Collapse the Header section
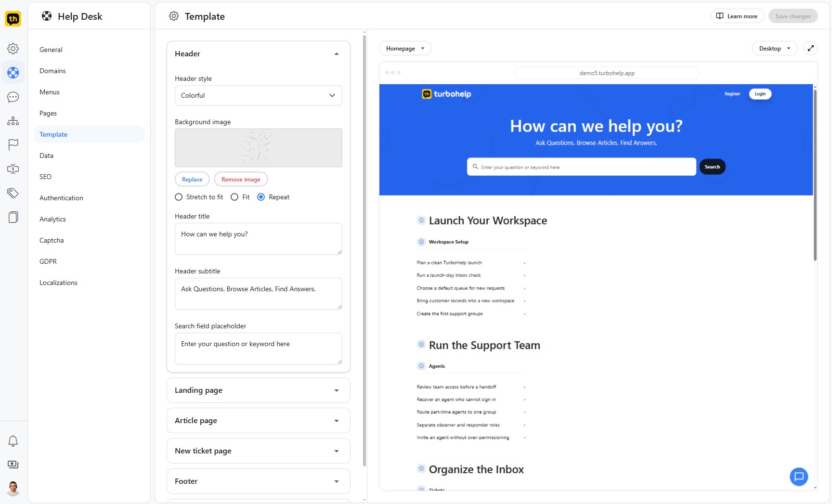 [337, 54]
